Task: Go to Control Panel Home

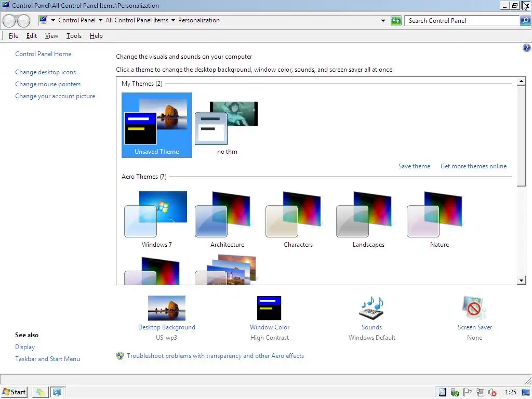Action: (43, 54)
